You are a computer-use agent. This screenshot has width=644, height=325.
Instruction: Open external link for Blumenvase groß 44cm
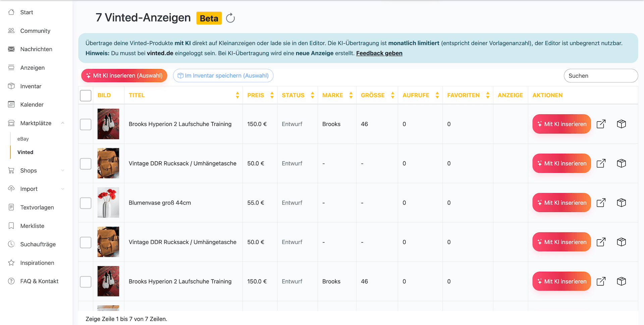(601, 203)
